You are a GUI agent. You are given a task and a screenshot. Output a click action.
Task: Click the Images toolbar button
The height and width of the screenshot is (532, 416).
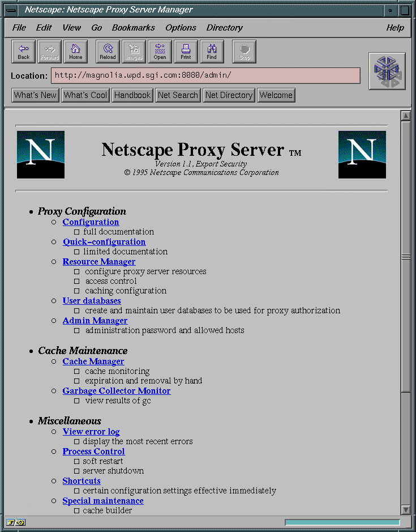134,52
